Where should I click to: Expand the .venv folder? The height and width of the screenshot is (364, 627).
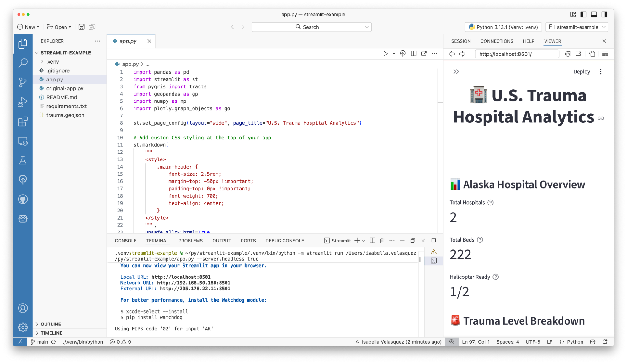[52, 62]
